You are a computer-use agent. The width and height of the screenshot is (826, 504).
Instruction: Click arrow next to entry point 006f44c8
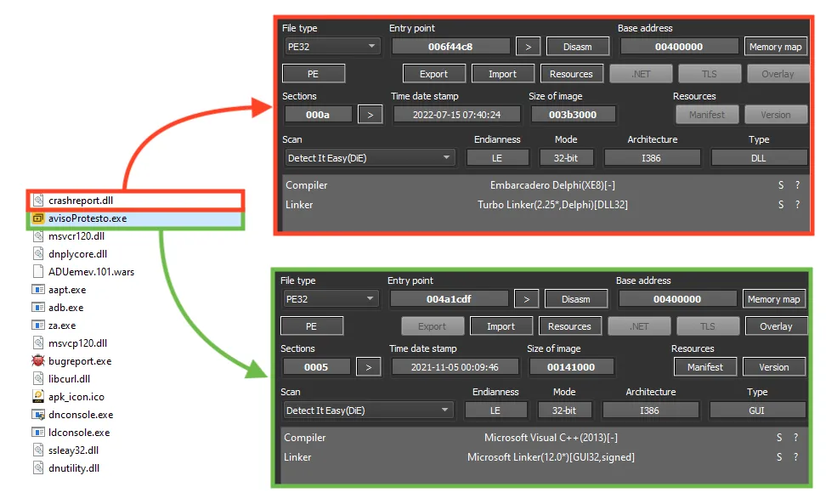tap(528, 47)
